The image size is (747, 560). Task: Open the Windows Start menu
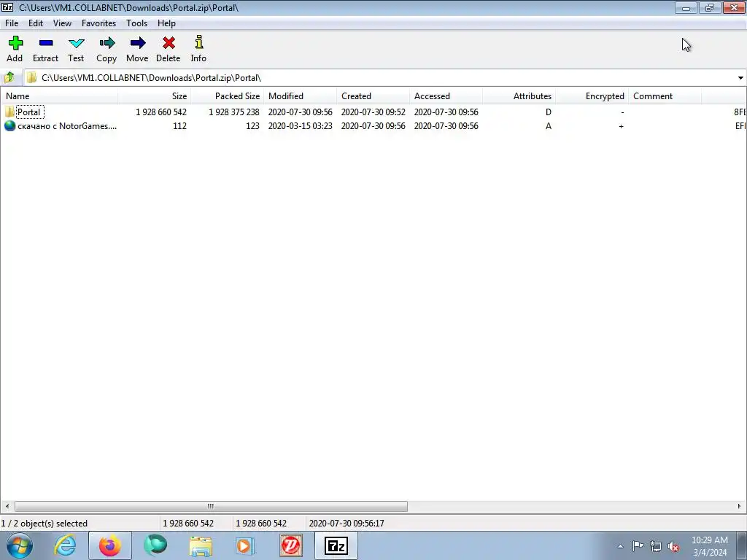tap(19, 545)
